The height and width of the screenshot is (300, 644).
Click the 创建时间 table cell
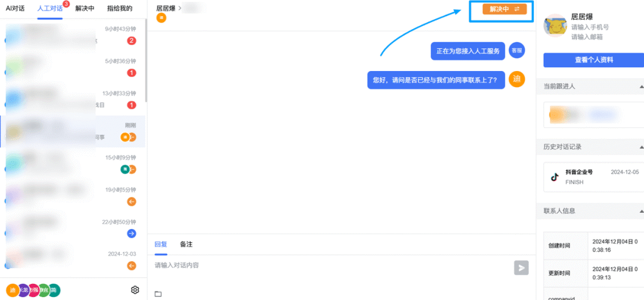565,245
